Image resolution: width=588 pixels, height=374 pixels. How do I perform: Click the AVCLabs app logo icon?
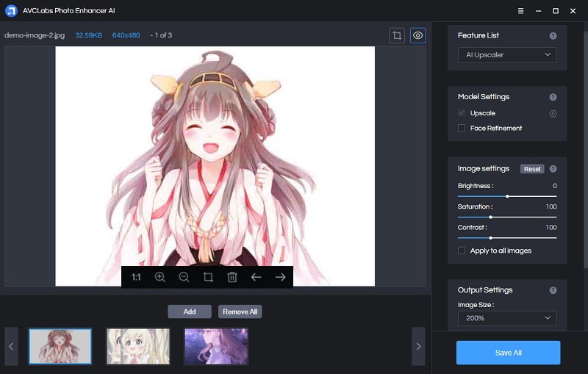11,11
